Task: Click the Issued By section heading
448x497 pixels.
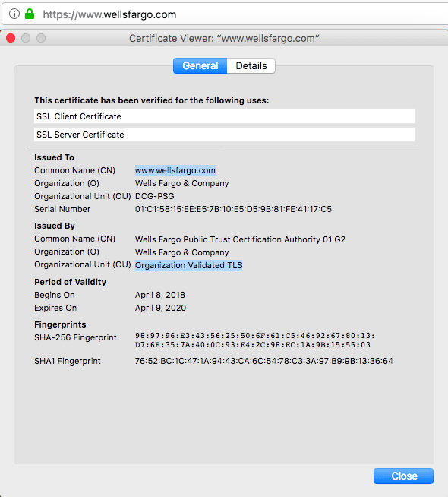Action: (x=55, y=226)
